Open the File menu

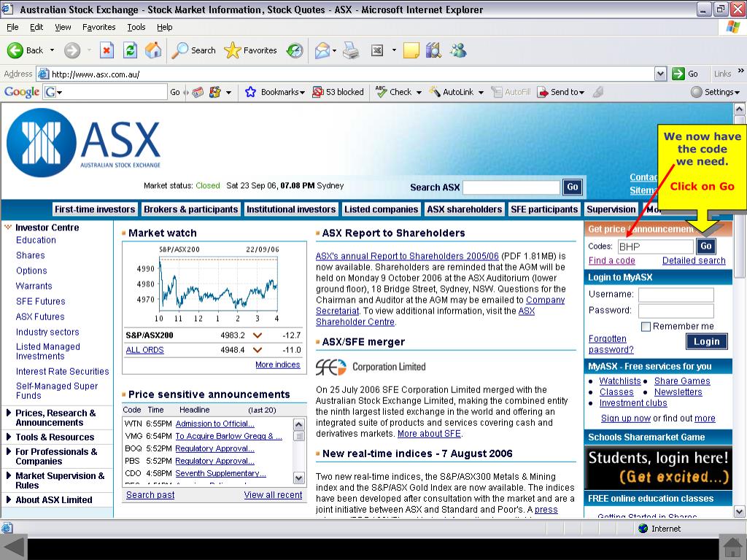click(x=12, y=27)
